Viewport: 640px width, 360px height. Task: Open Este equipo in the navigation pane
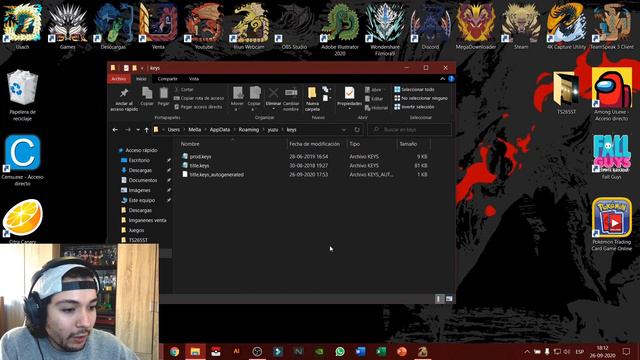142,200
